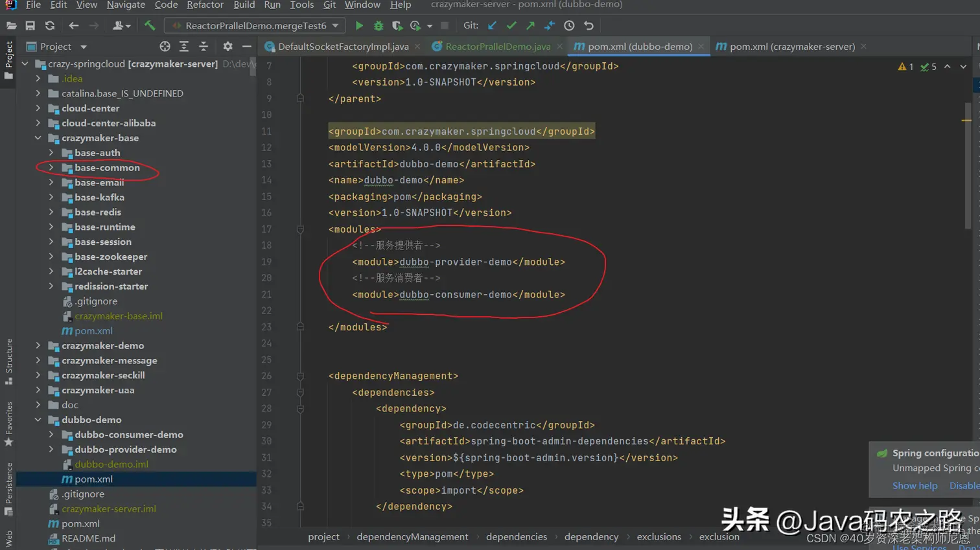
Task: Update project with the Git blue arrow
Action: pos(493,26)
